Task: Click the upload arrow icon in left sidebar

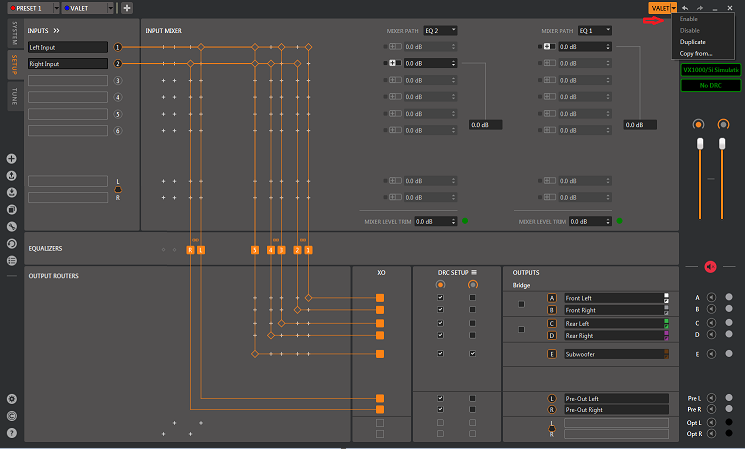Action: point(12,176)
